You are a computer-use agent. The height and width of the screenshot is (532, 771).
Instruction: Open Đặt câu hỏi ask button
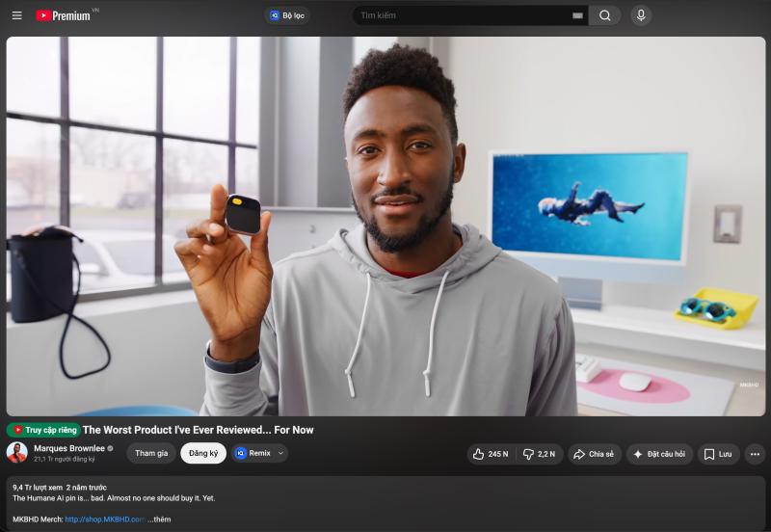click(x=659, y=454)
